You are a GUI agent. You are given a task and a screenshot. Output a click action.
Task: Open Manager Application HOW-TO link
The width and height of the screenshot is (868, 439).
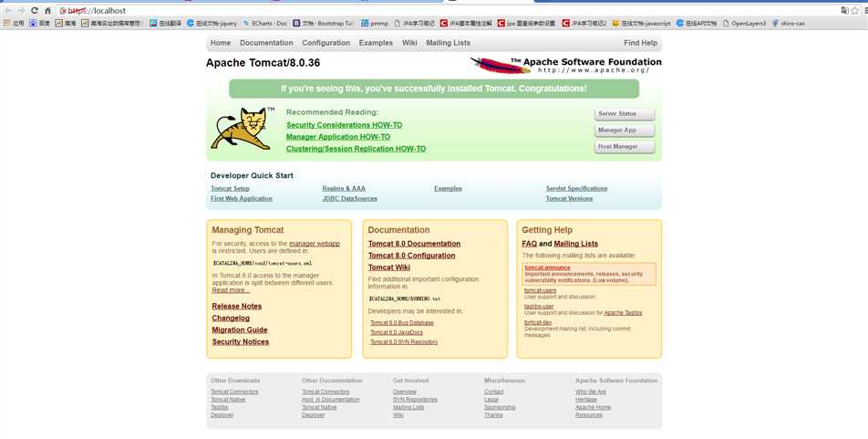click(338, 137)
